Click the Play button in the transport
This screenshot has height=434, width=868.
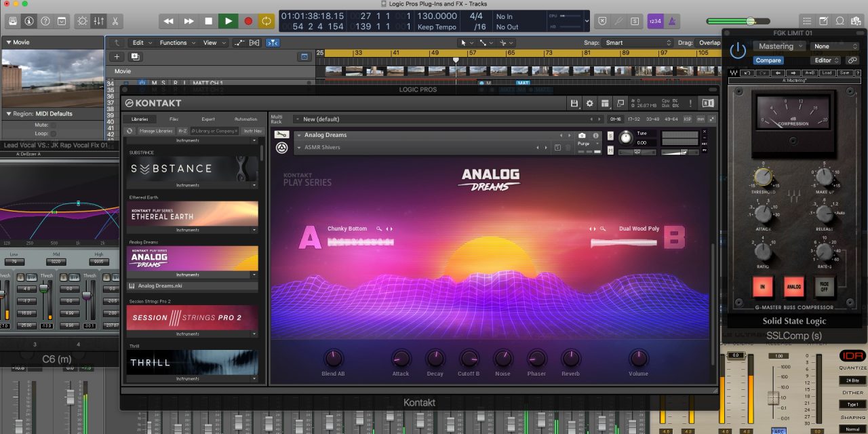click(229, 21)
